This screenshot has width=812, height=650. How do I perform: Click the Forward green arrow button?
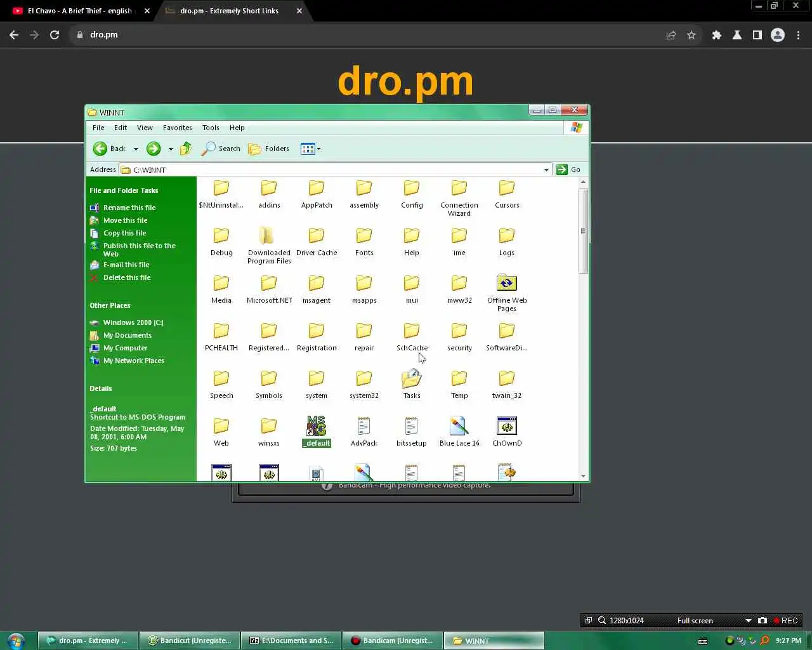154,149
